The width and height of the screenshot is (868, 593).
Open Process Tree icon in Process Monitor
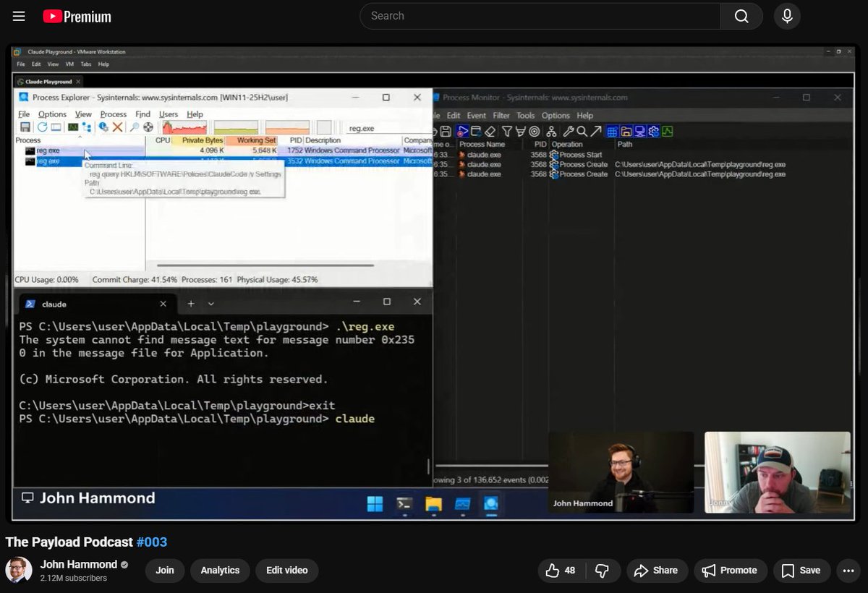pyautogui.click(x=551, y=131)
